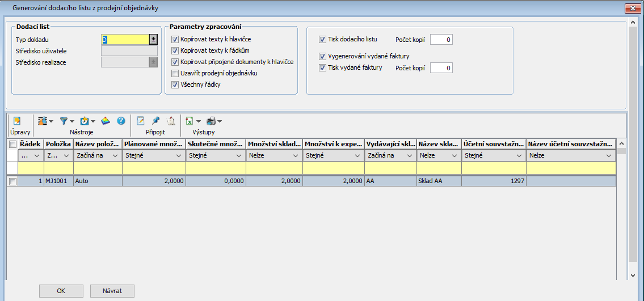
Task: Click the colorful pyramid chart icon
Action: click(106, 121)
